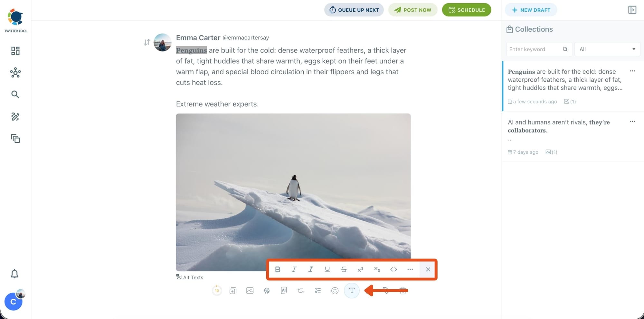Apply superscript formatting
This screenshot has width=644, height=319.
tap(360, 269)
